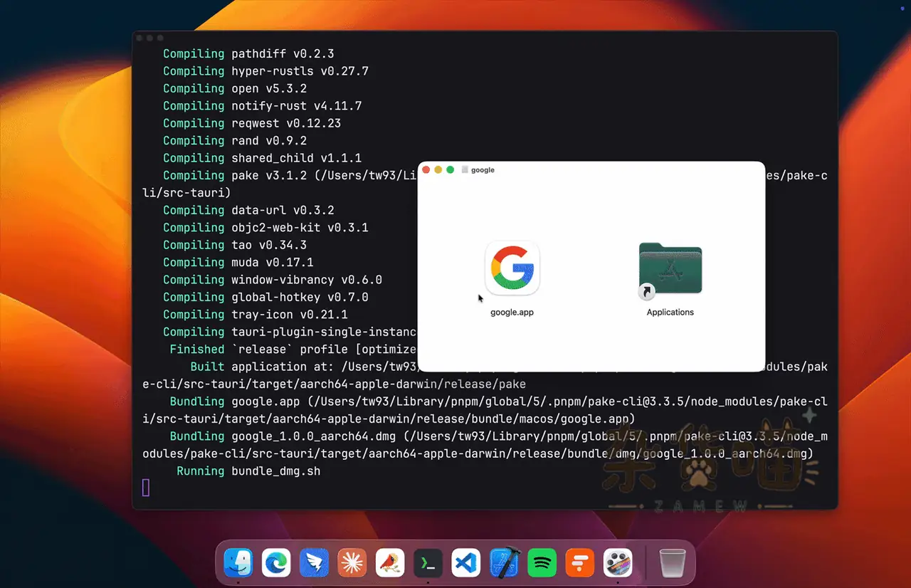Image resolution: width=911 pixels, height=588 pixels.
Task: Click the 'Compiling open v5.3.2' line
Action: tap(235, 89)
